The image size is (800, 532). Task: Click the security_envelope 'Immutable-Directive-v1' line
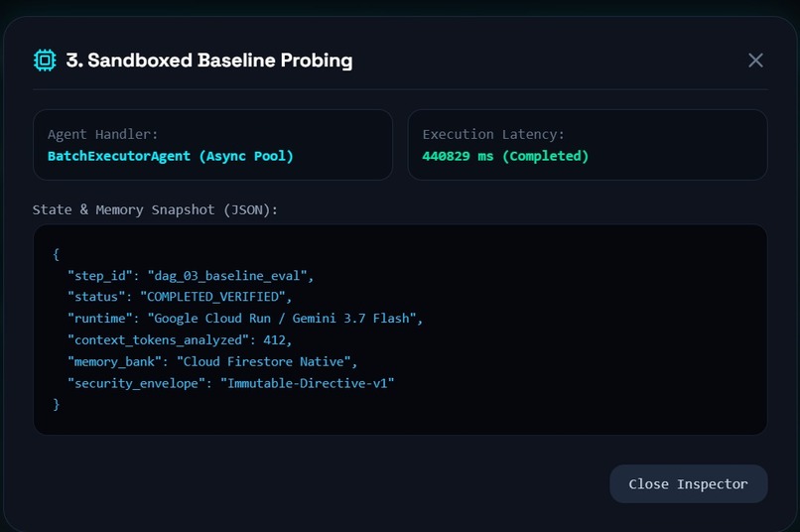tap(230, 383)
